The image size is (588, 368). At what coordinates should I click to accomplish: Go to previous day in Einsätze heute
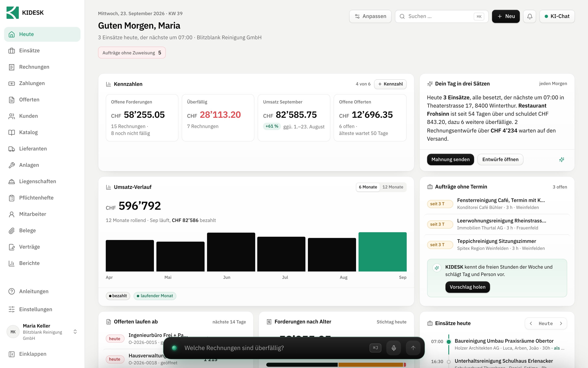tap(531, 323)
